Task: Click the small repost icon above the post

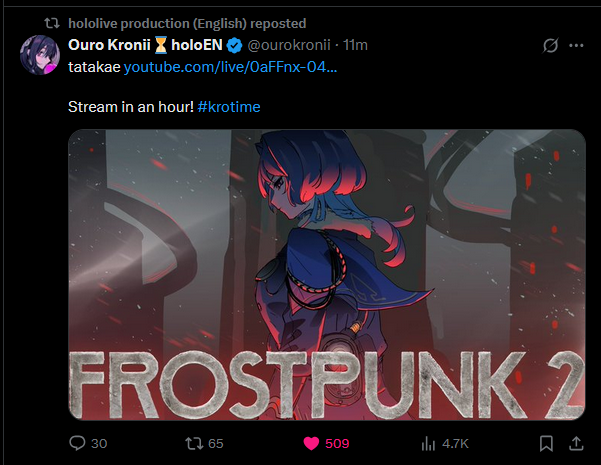Action: click(51, 23)
